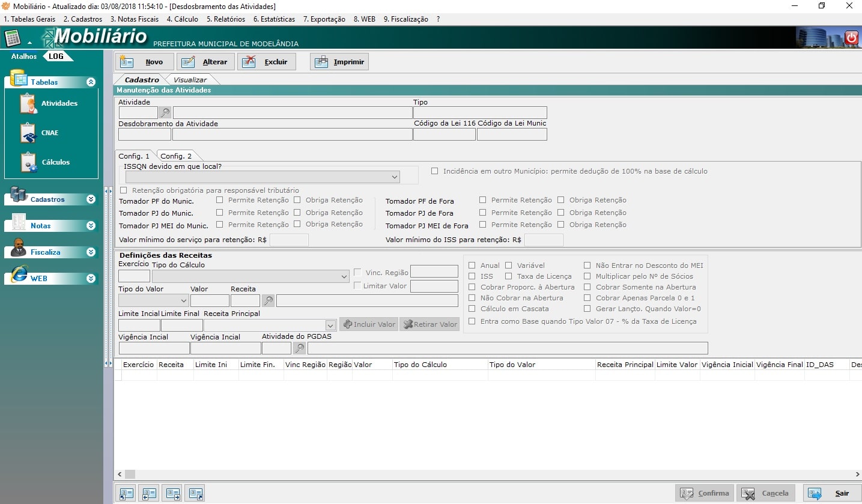862x504 pixels.
Task: Switch to the Config. 2 tab
Action: [x=176, y=156]
